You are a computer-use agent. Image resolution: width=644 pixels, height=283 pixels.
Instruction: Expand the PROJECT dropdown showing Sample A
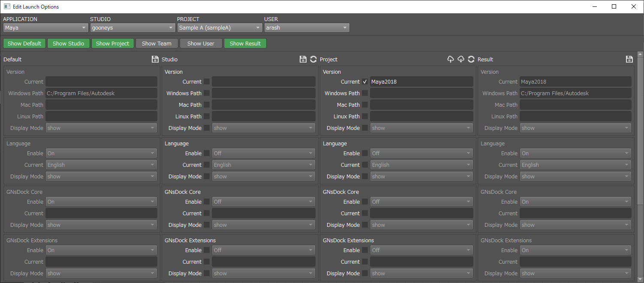(220, 28)
